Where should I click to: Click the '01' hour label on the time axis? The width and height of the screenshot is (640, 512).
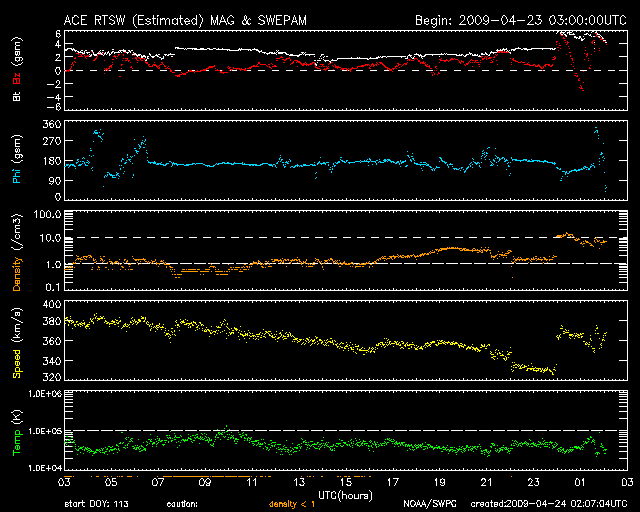[x=580, y=482]
